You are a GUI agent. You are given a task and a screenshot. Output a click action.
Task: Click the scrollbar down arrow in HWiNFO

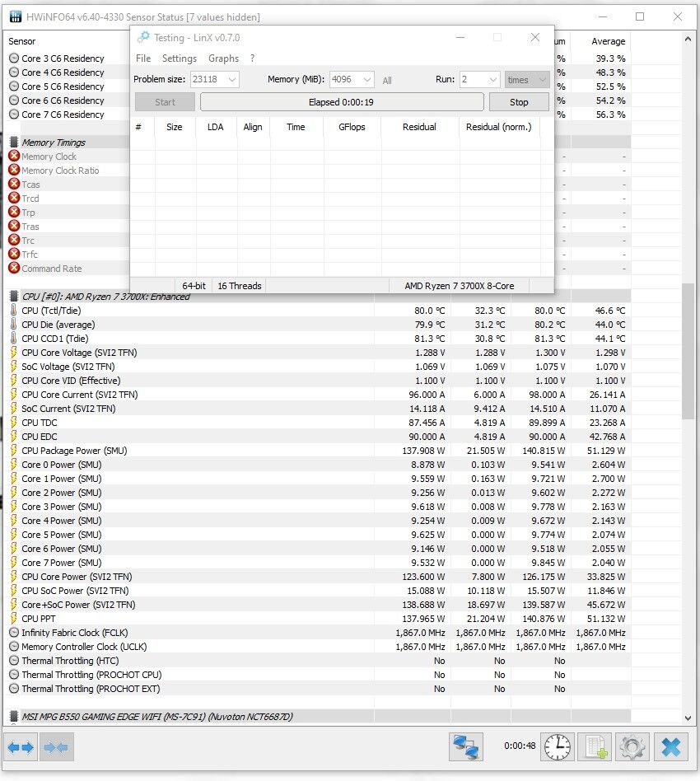pyautogui.click(x=688, y=718)
